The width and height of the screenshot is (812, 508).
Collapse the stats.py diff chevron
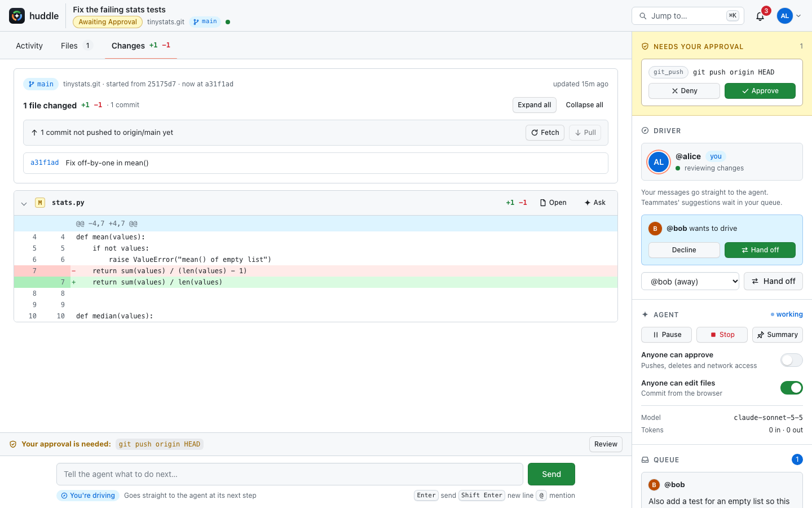coord(24,203)
